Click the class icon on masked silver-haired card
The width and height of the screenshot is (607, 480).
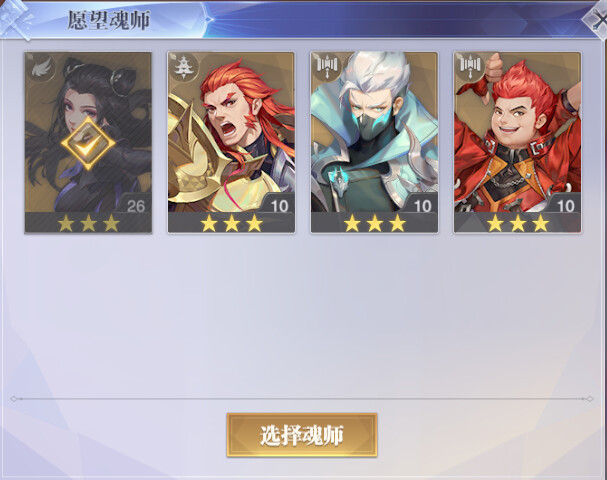(327, 65)
